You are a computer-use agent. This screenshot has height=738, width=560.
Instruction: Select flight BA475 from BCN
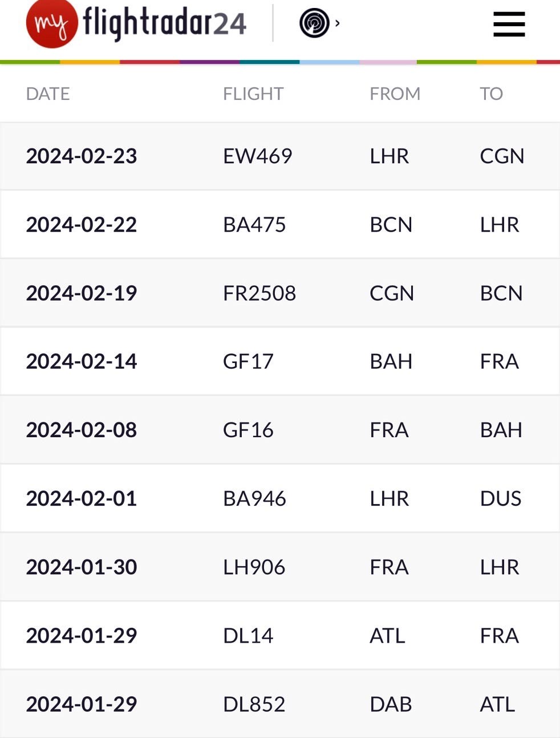tap(254, 225)
